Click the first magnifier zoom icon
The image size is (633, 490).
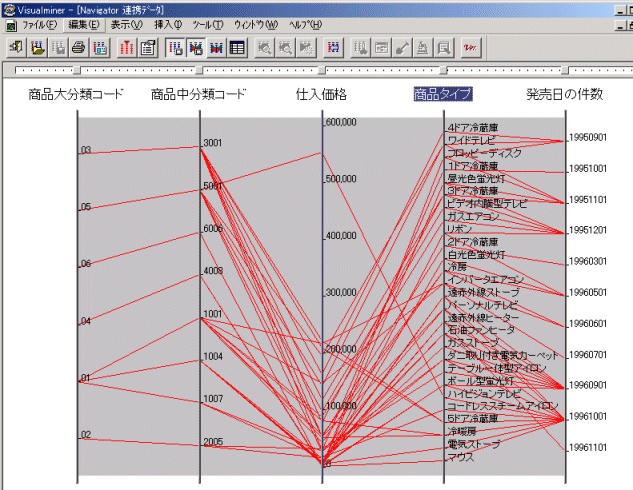[x=264, y=48]
